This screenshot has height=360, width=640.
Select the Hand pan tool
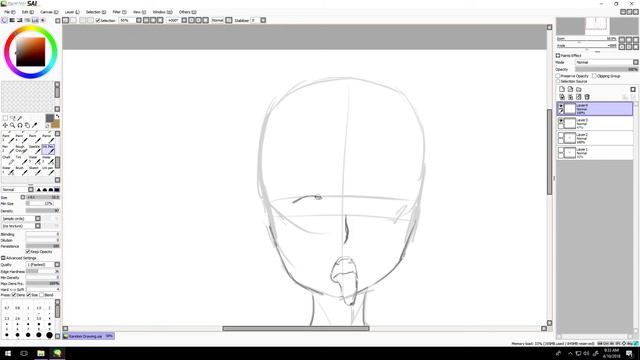(x=27, y=125)
